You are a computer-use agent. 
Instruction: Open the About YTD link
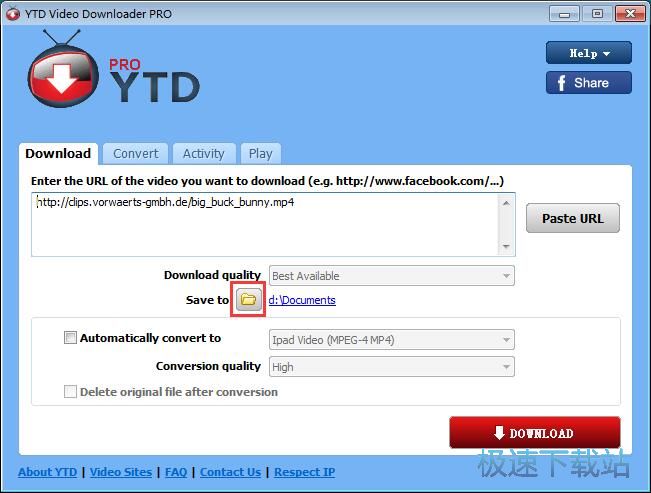click(47, 472)
